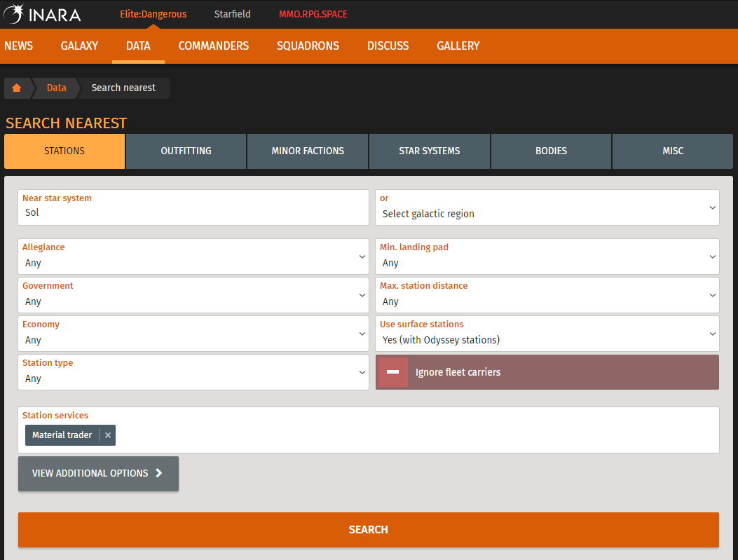738x560 pixels.
Task: Remove the Material trader service tag
Action: click(x=108, y=435)
